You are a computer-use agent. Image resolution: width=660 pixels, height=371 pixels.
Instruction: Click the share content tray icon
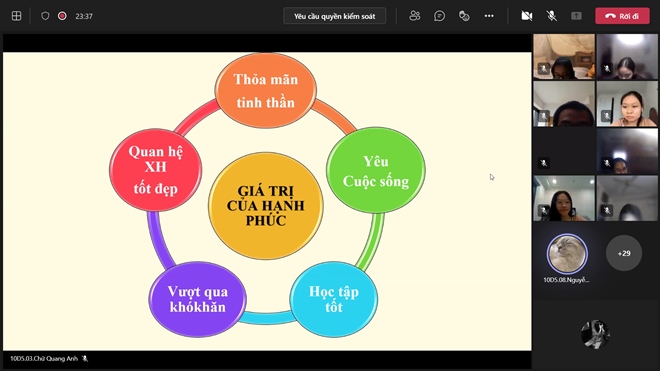(x=576, y=16)
